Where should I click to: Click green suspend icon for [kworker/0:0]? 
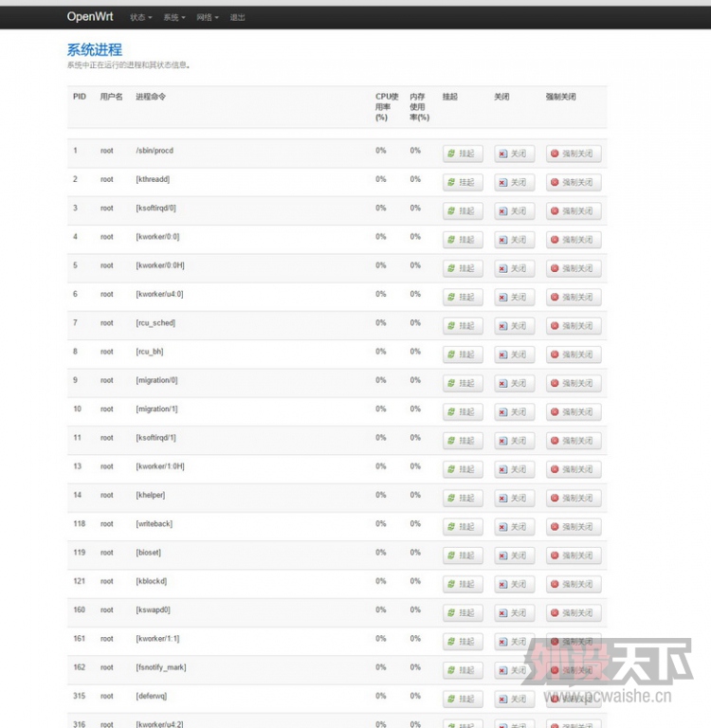(x=451, y=240)
